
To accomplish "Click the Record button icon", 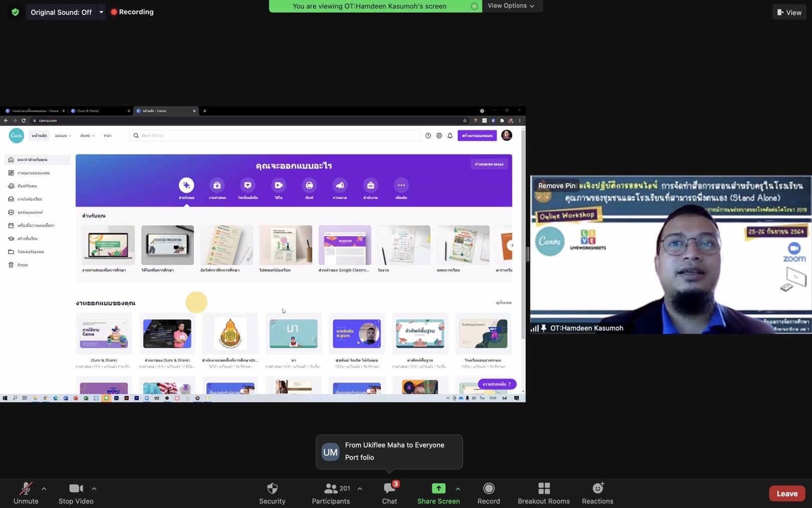I will coord(488,488).
